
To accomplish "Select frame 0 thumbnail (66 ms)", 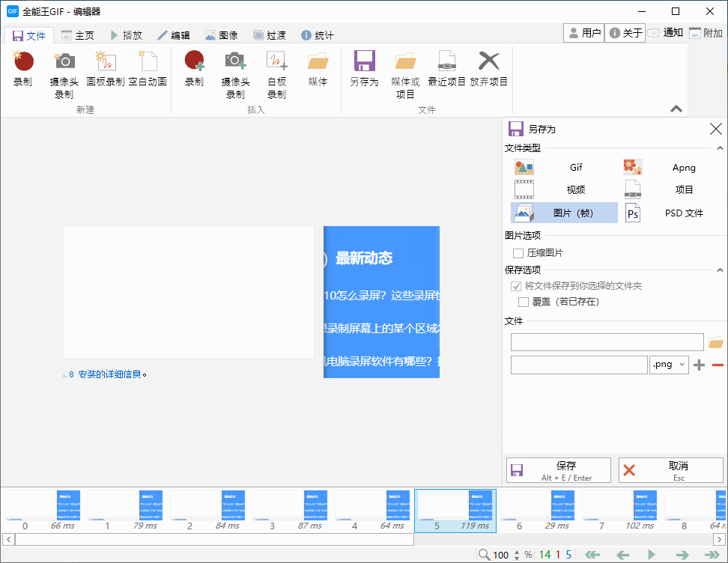I will (x=43, y=511).
